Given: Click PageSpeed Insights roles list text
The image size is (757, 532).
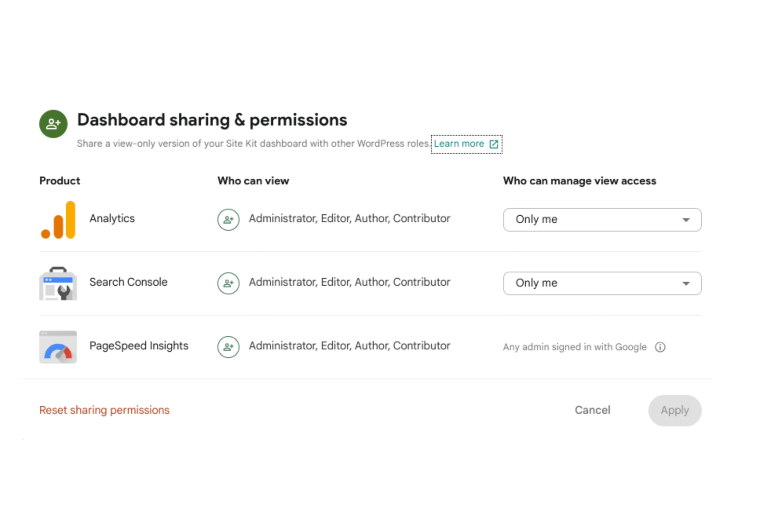Looking at the screenshot, I should tap(349, 346).
